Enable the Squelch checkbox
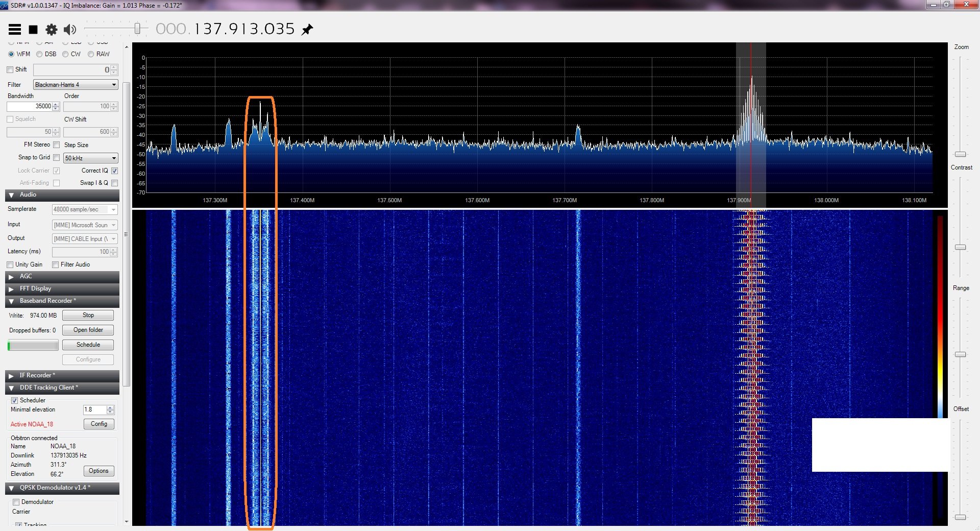Viewport: 980px width, 531px height. [x=10, y=119]
